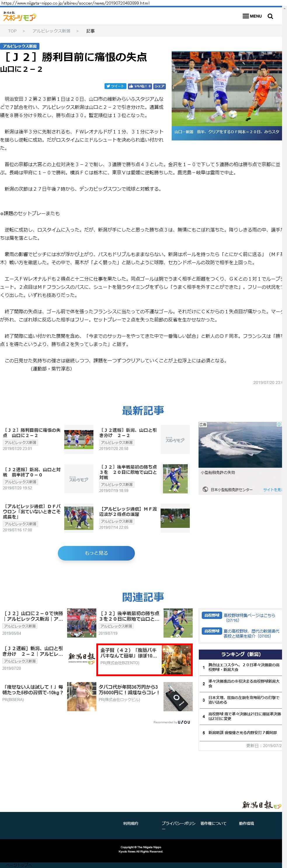Open the ad info icon on boat advertisement
This screenshot has width=287, height=868.
coord(279,425)
